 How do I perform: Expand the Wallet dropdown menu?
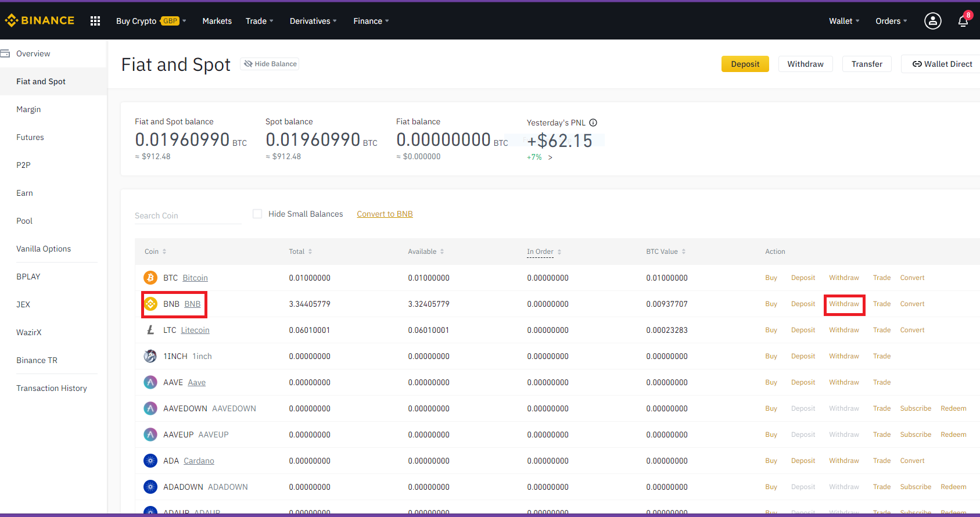click(843, 21)
